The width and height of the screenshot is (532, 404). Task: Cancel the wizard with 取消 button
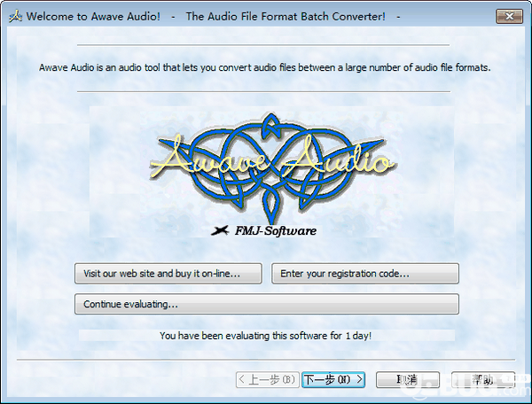(x=408, y=379)
